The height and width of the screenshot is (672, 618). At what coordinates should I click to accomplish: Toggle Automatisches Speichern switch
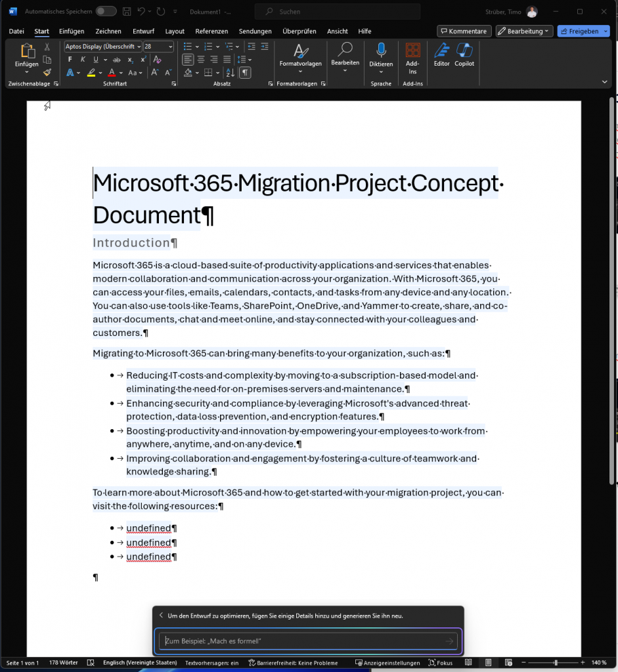click(106, 11)
